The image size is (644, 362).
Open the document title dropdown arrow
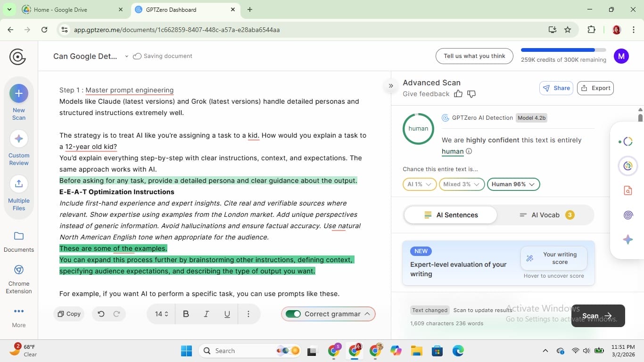tap(126, 56)
